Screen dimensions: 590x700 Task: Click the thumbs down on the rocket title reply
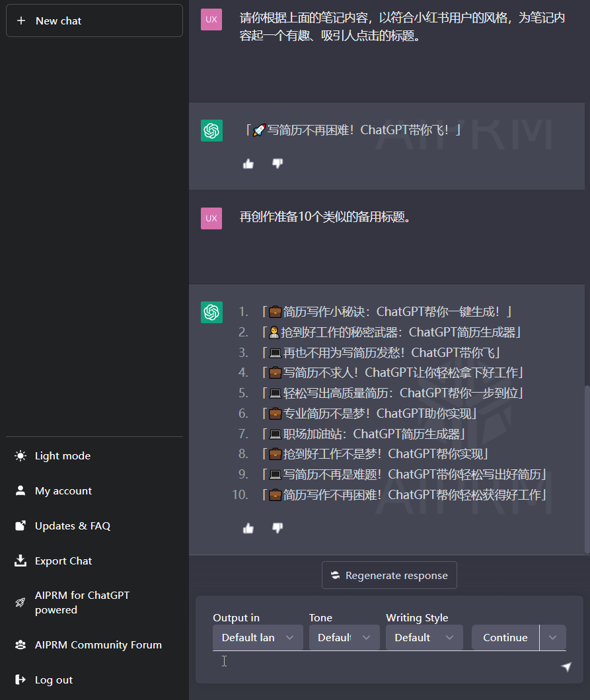pyautogui.click(x=277, y=164)
